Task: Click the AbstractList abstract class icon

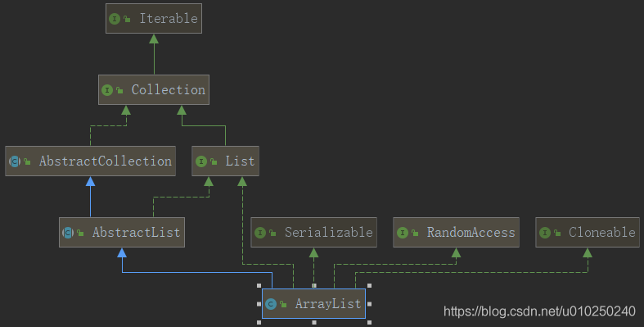Action: pos(68,233)
